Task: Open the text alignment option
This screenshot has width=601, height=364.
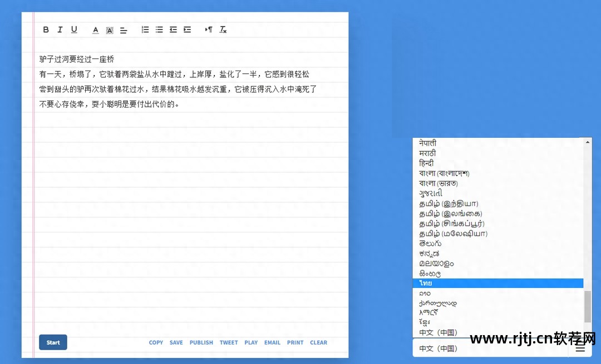Action: 124,29
